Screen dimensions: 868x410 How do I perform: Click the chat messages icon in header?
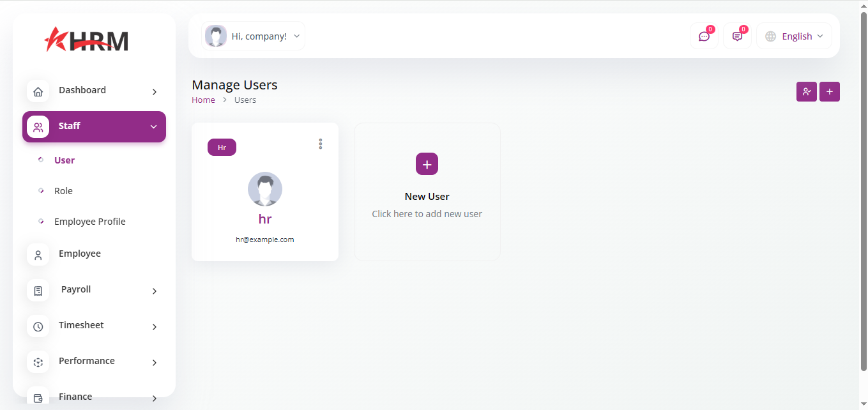(704, 36)
